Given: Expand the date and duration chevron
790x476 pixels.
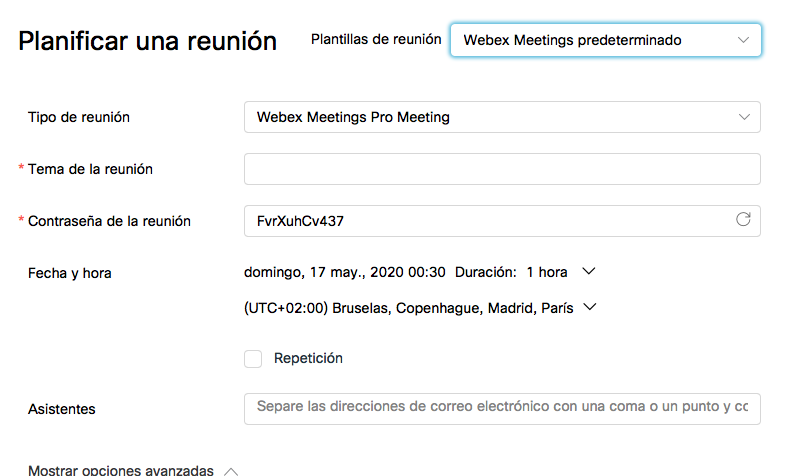Looking at the screenshot, I should [x=588, y=271].
